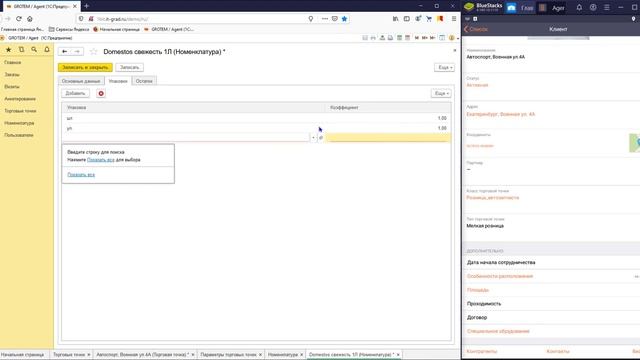Viewport: 640px width, 360px height.
Task: Open the page actions three-dots menu
Action: pos(324,19)
